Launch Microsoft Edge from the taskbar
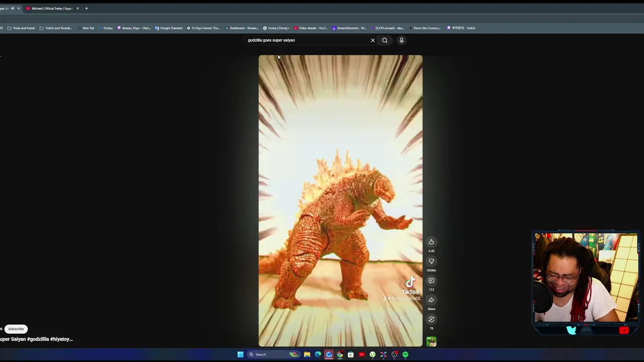644x362 pixels. pyautogui.click(x=318, y=354)
